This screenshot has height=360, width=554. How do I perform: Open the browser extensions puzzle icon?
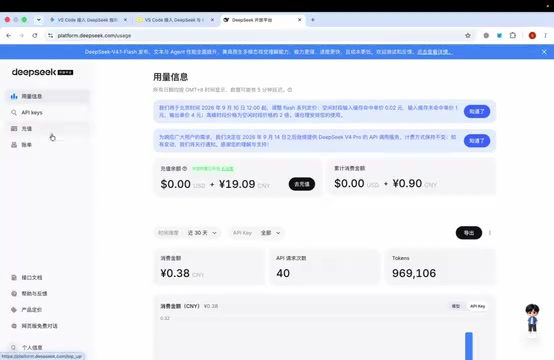[x=513, y=35]
